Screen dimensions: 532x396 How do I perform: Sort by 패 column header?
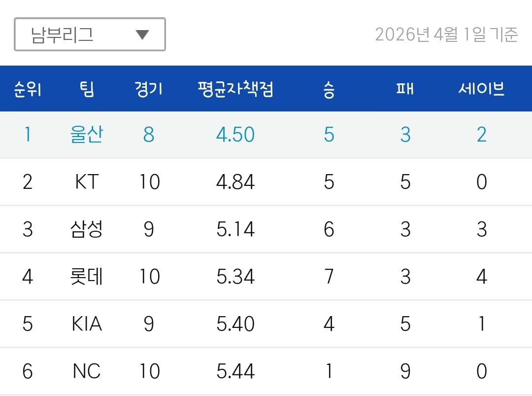405,89
